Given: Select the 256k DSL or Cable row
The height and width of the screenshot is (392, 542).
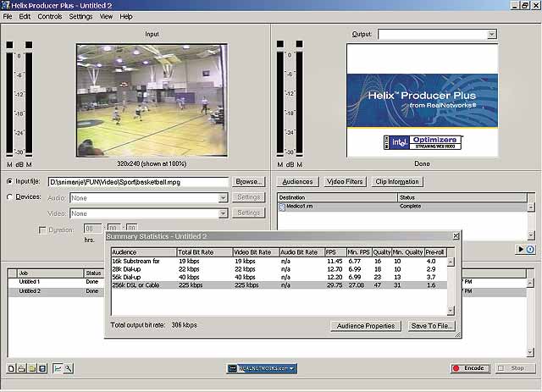Looking at the screenshot, I should [279, 285].
